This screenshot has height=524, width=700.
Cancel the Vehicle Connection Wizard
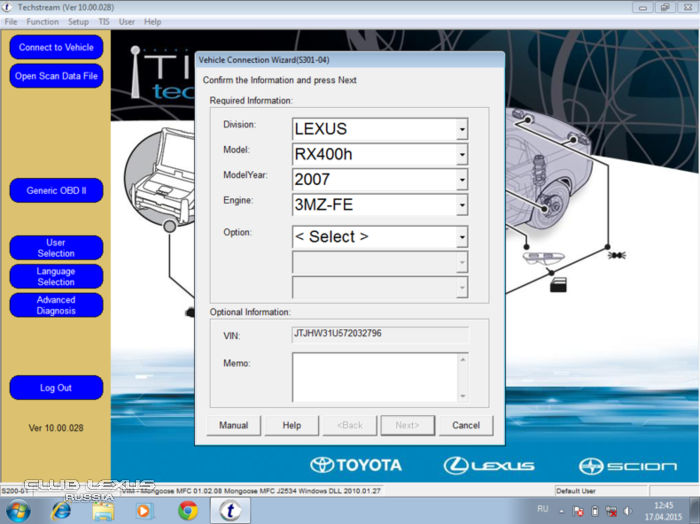click(466, 425)
